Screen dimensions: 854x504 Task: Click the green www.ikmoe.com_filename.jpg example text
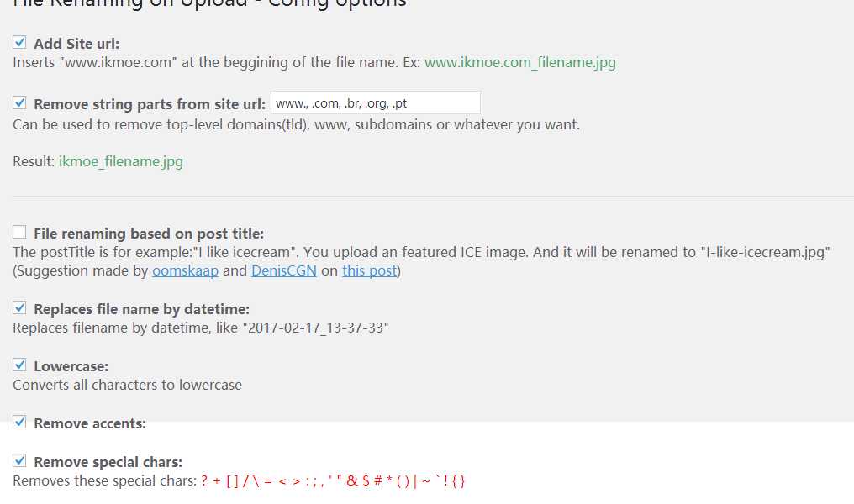[519, 62]
